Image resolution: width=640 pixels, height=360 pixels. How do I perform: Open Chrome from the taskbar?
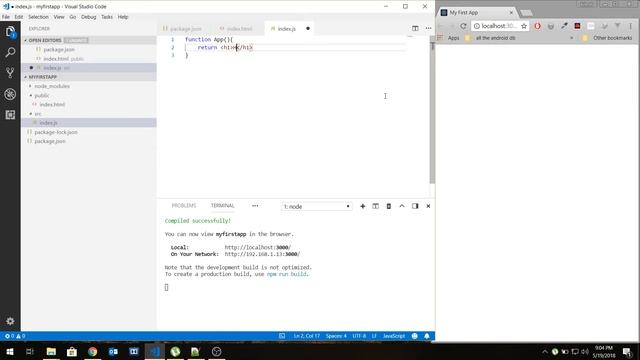coord(93,351)
